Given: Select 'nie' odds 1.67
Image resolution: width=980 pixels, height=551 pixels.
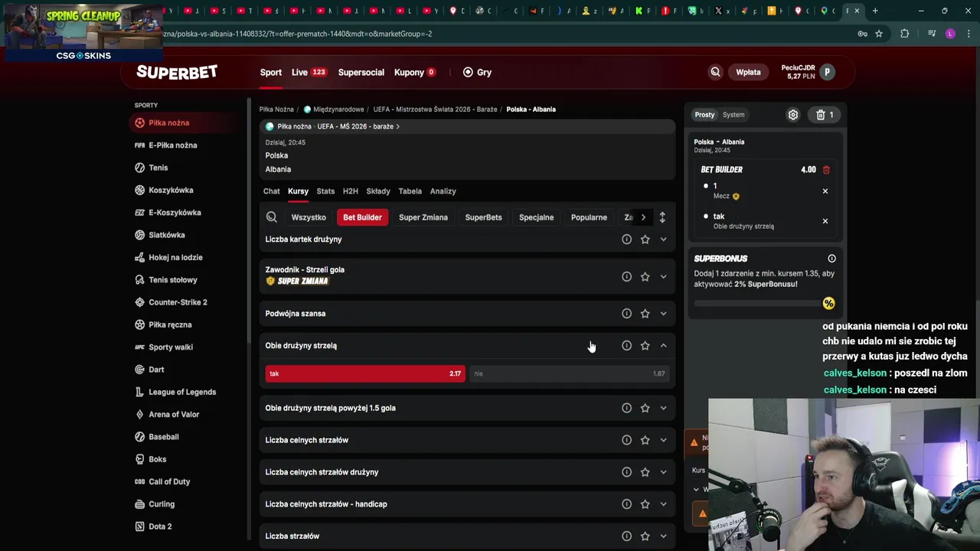Looking at the screenshot, I should [x=569, y=373].
